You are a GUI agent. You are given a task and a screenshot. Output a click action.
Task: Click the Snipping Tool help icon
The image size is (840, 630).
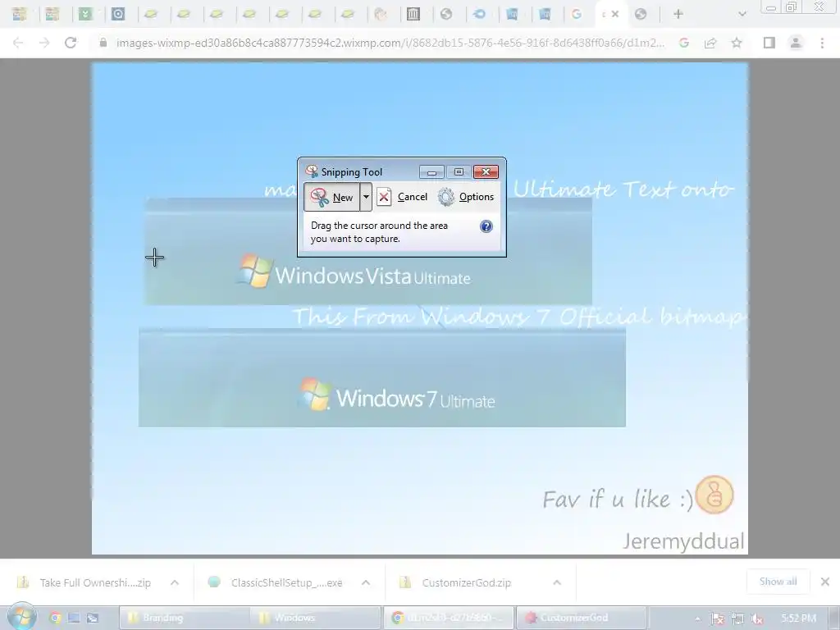click(x=486, y=226)
